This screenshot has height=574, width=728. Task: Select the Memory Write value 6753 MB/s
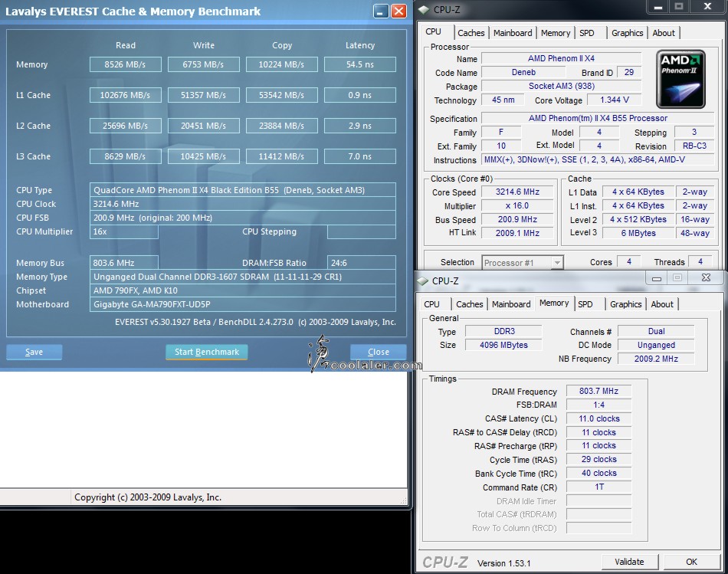coord(203,64)
